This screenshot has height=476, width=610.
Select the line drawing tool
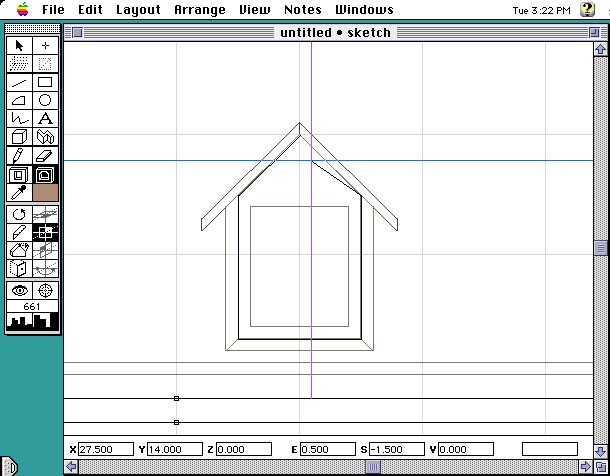19,82
